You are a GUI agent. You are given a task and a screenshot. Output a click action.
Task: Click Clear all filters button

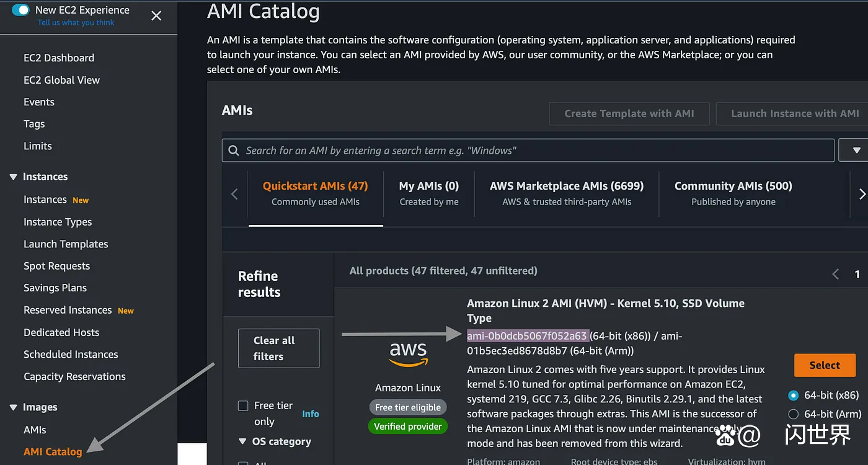[x=278, y=348]
